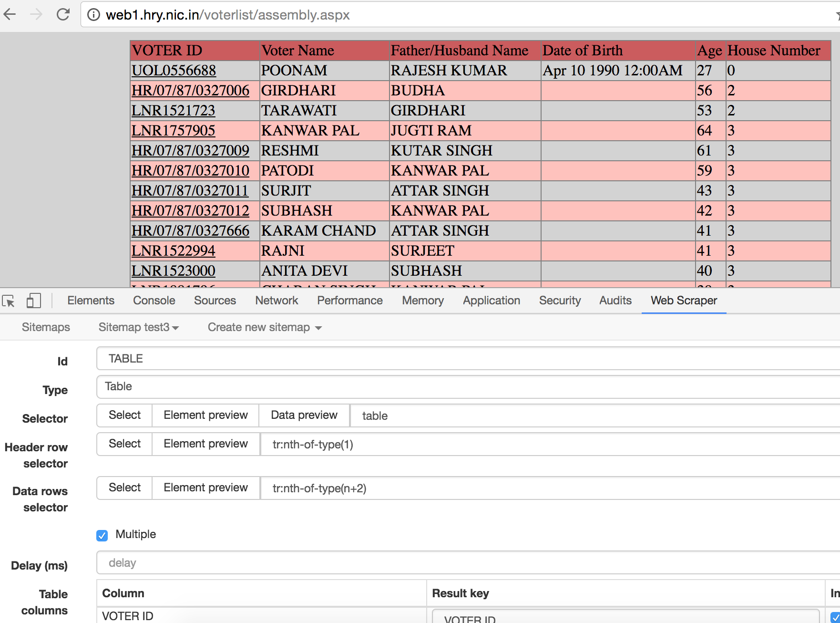Open the Console tab
The width and height of the screenshot is (840, 623).
154,301
